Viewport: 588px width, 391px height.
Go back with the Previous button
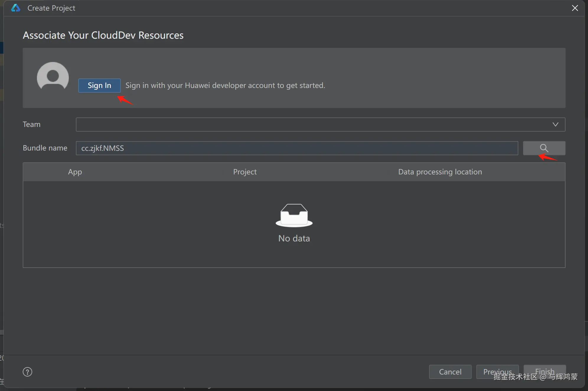coord(497,372)
